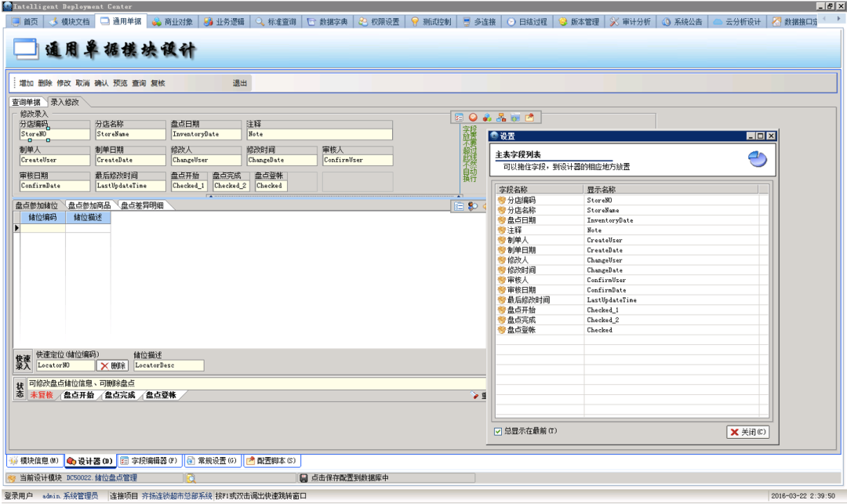Click the pen icon at the status bar's right end

point(474,396)
